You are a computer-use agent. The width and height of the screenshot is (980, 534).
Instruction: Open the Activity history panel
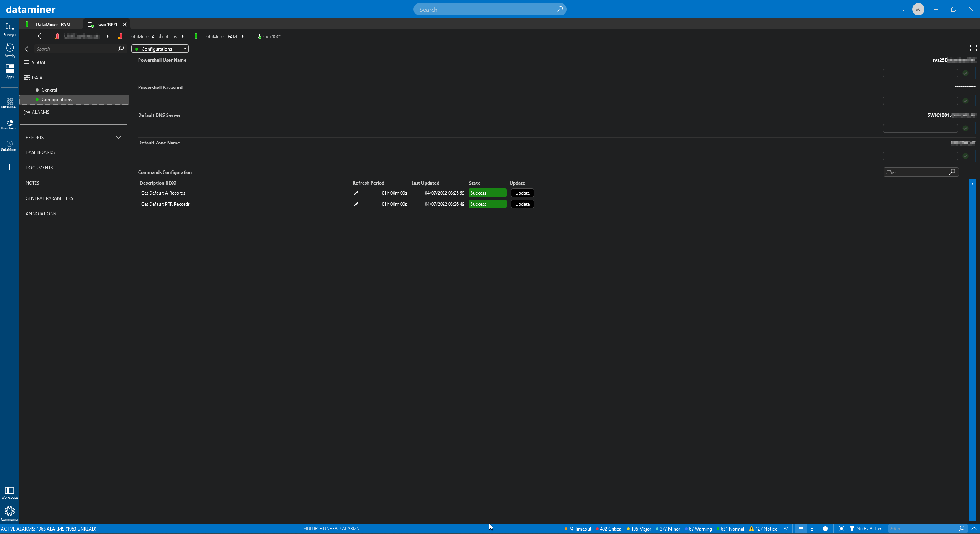[10, 51]
